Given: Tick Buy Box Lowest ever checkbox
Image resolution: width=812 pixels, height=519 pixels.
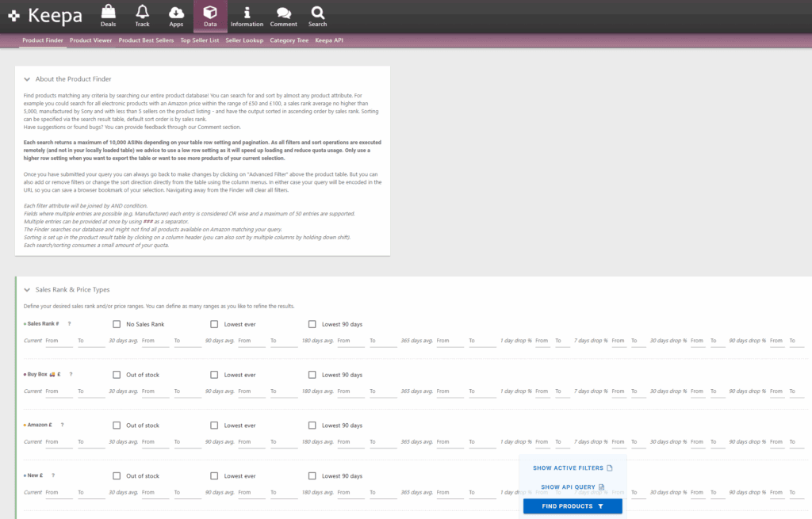Looking at the screenshot, I should coord(214,375).
